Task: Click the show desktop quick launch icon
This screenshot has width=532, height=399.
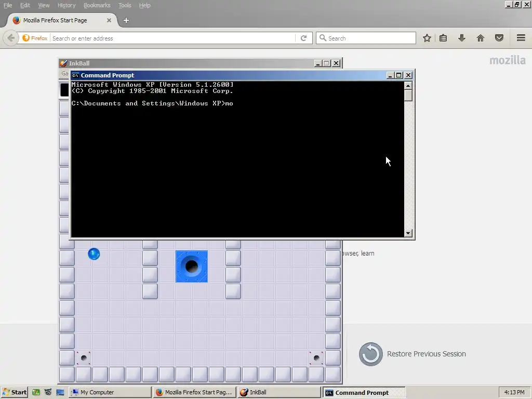Action: 60,393
